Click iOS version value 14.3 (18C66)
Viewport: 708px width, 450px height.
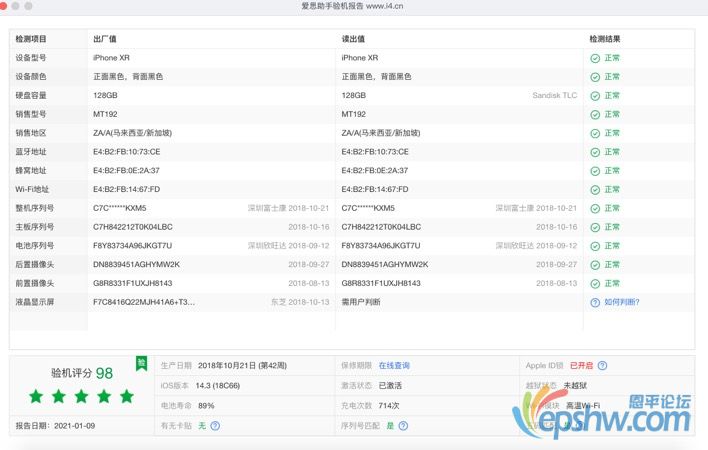coord(218,385)
